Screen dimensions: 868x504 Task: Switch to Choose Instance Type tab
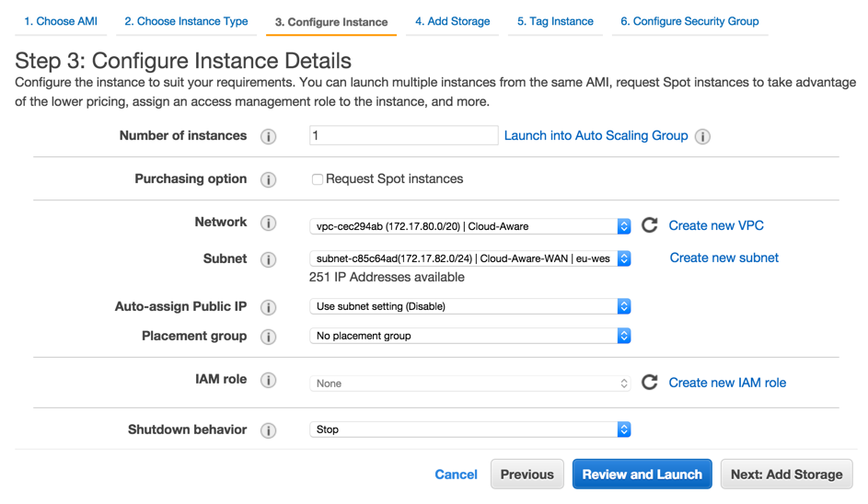186,21
